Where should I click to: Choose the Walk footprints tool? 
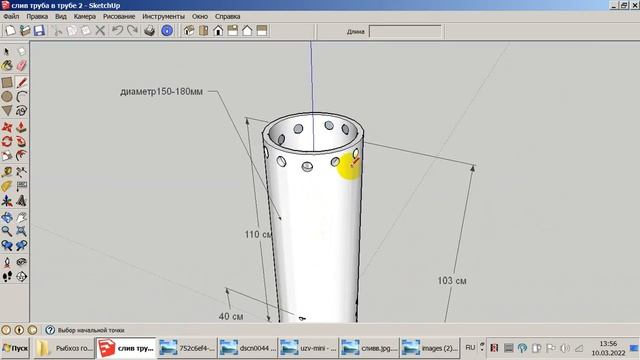7,276
